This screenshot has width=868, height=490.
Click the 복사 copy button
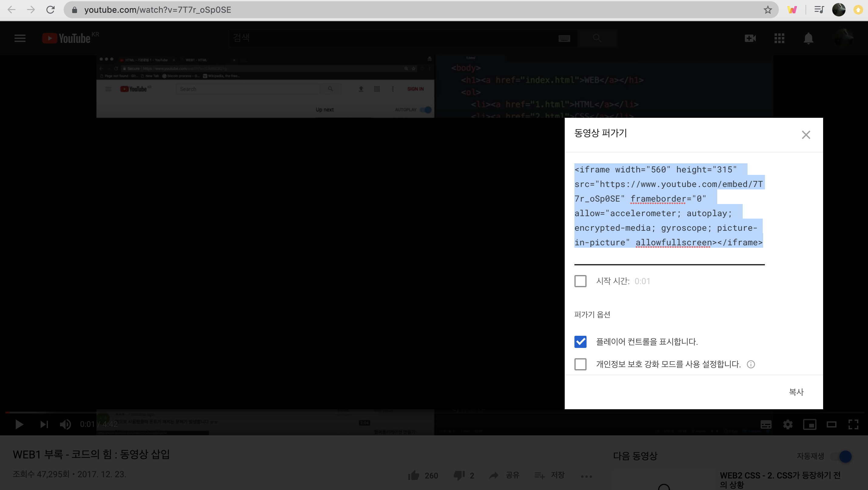click(x=796, y=392)
